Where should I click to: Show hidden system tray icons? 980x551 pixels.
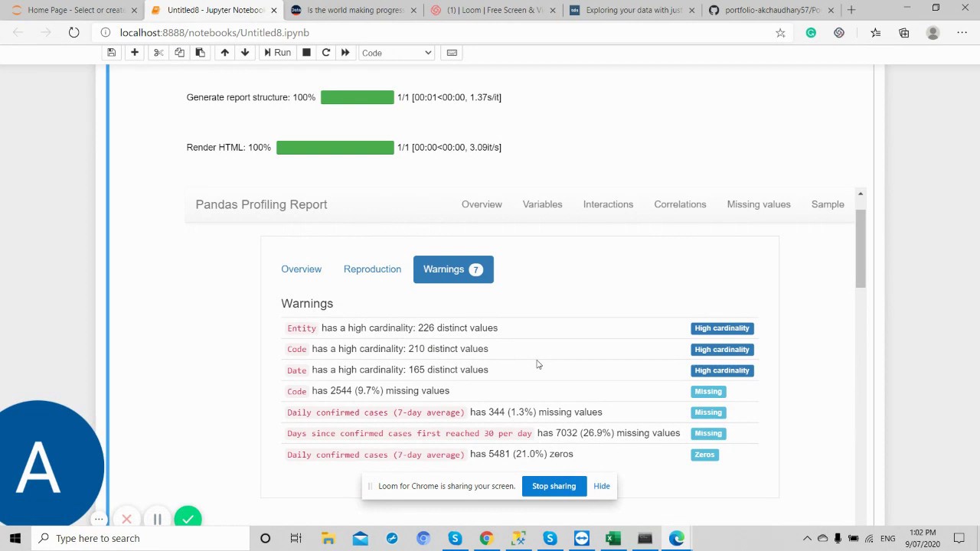(807, 538)
